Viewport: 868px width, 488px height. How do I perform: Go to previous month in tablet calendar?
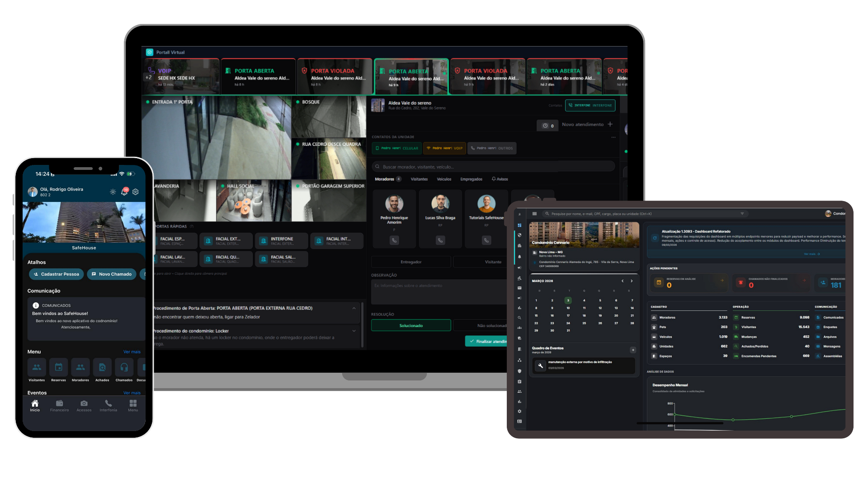point(623,281)
